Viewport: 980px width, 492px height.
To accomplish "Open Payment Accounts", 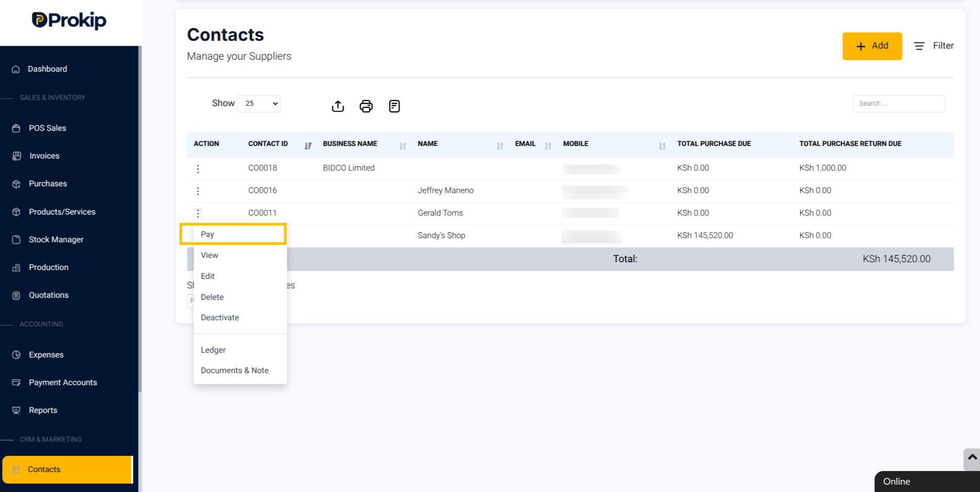I will [x=63, y=383].
